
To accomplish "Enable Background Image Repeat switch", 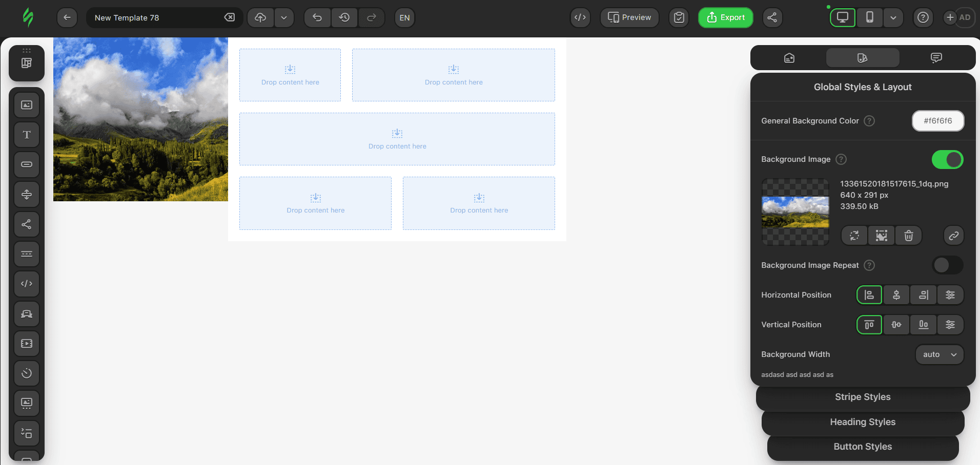I will pyautogui.click(x=947, y=265).
